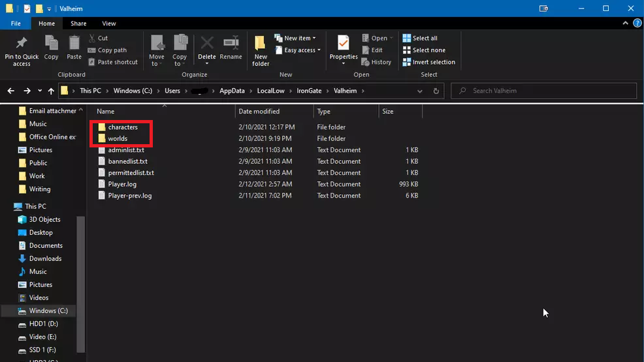Click the Copy ribbon button

coord(52,48)
